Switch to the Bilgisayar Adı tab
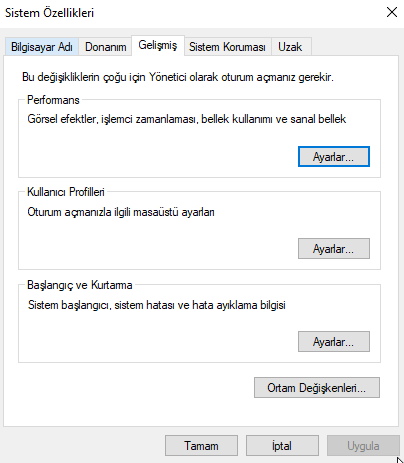The width and height of the screenshot is (404, 463). (42, 47)
